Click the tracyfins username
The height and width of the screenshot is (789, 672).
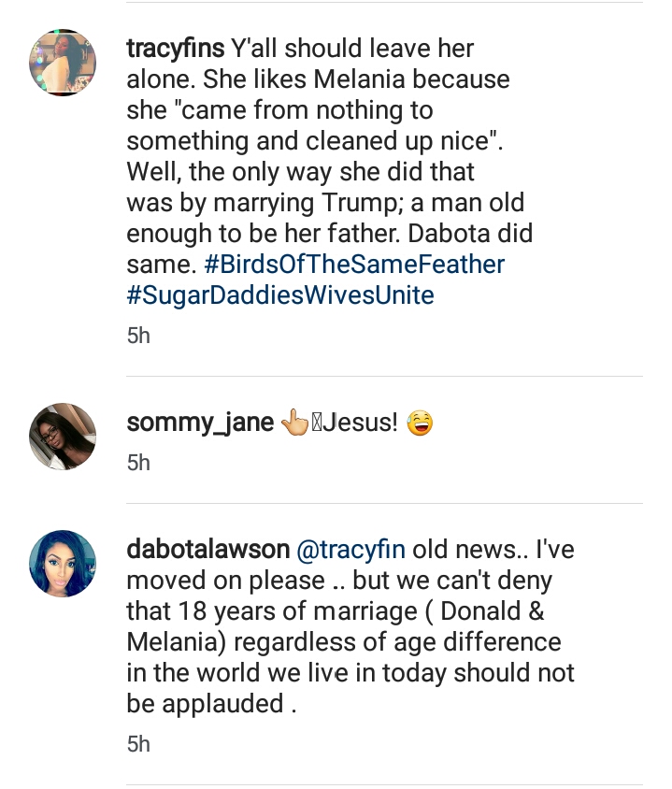pyautogui.click(x=175, y=50)
